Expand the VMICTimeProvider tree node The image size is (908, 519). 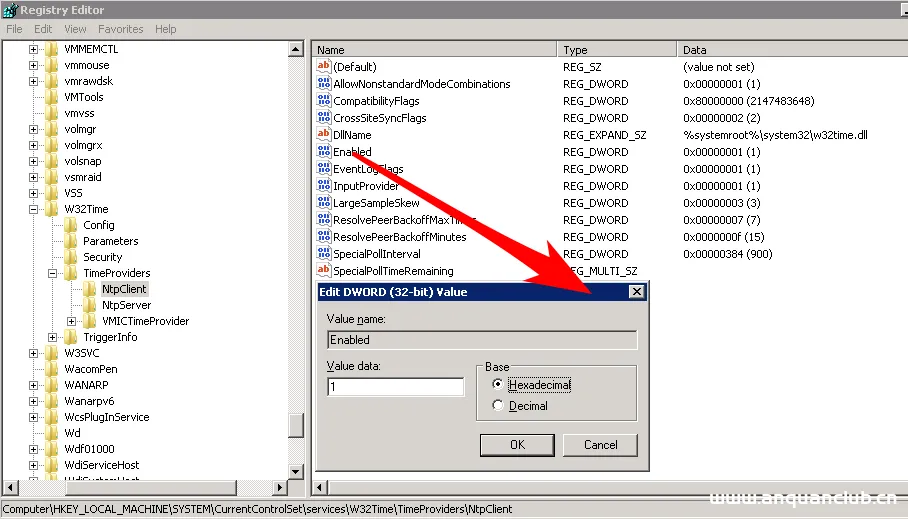pos(71,321)
